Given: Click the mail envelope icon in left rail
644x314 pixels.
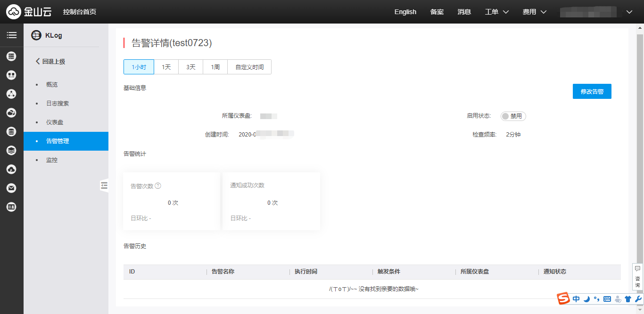Looking at the screenshot, I should [12, 188].
